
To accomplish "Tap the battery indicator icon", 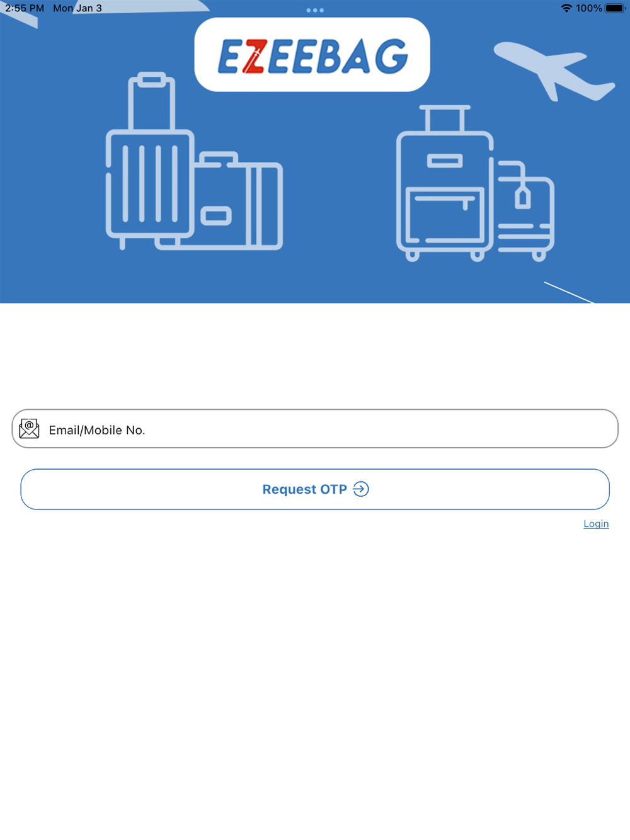I will pyautogui.click(x=615, y=8).
